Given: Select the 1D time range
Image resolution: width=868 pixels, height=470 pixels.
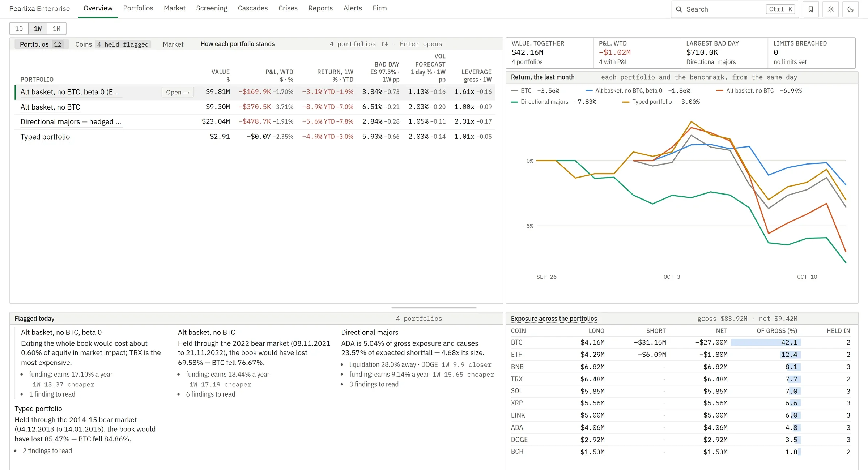Looking at the screenshot, I should point(19,29).
